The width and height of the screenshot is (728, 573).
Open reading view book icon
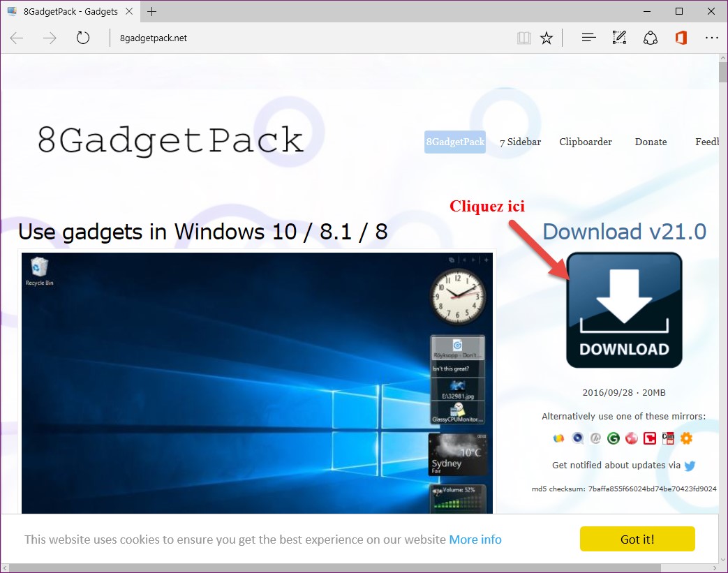coord(523,38)
